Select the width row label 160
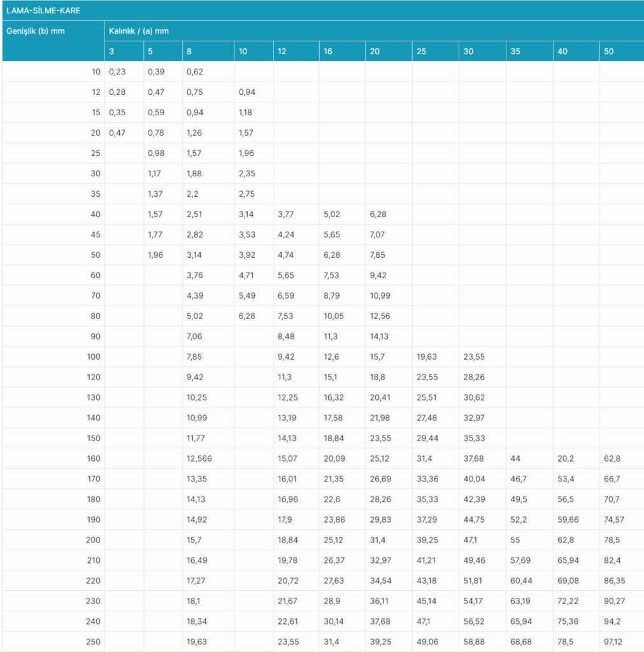 [x=93, y=458]
